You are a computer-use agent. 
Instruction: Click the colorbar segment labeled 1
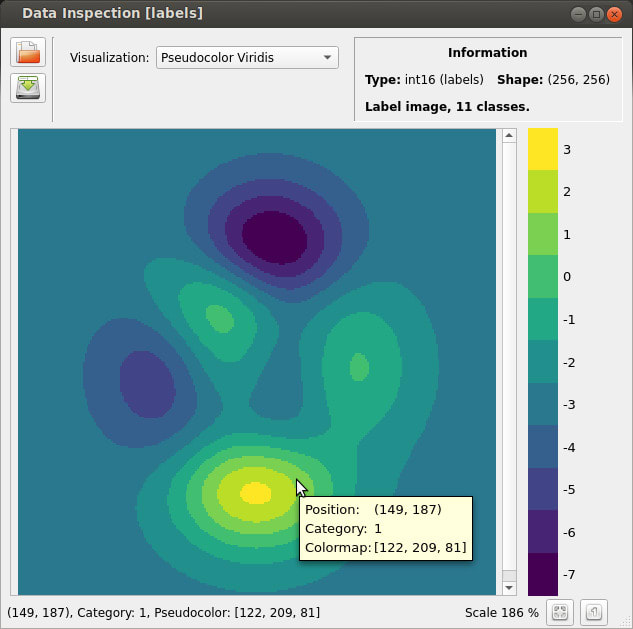tap(543, 234)
